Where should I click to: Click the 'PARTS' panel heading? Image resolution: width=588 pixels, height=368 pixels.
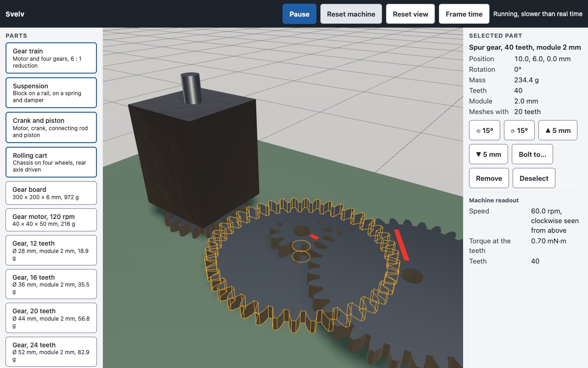[16, 35]
